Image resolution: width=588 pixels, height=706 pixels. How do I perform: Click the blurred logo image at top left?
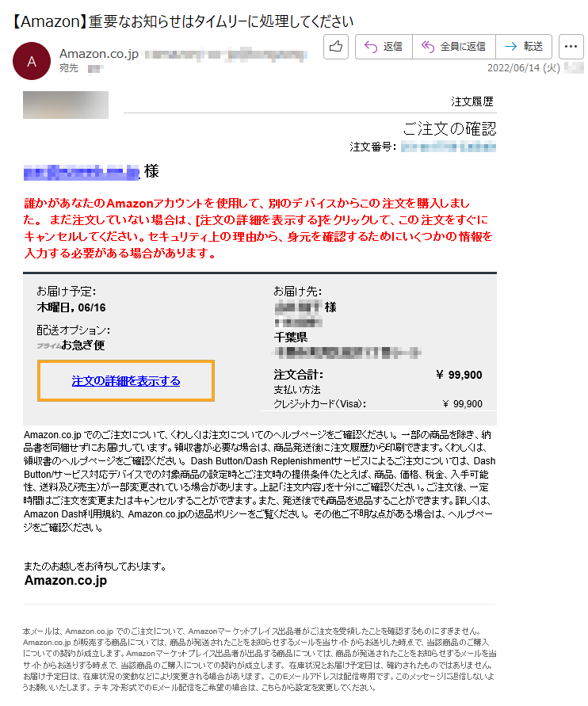pyautogui.click(x=66, y=105)
